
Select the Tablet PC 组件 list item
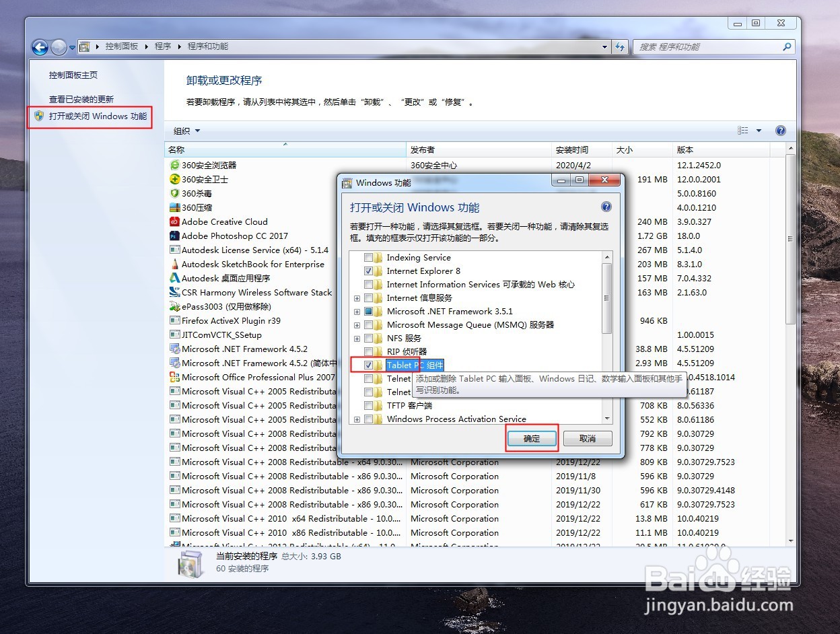coord(415,365)
